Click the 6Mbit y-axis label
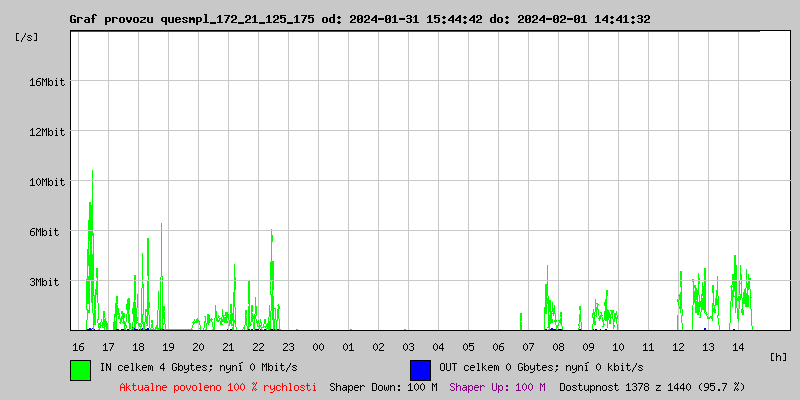800x400 pixels. tap(50, 232)
